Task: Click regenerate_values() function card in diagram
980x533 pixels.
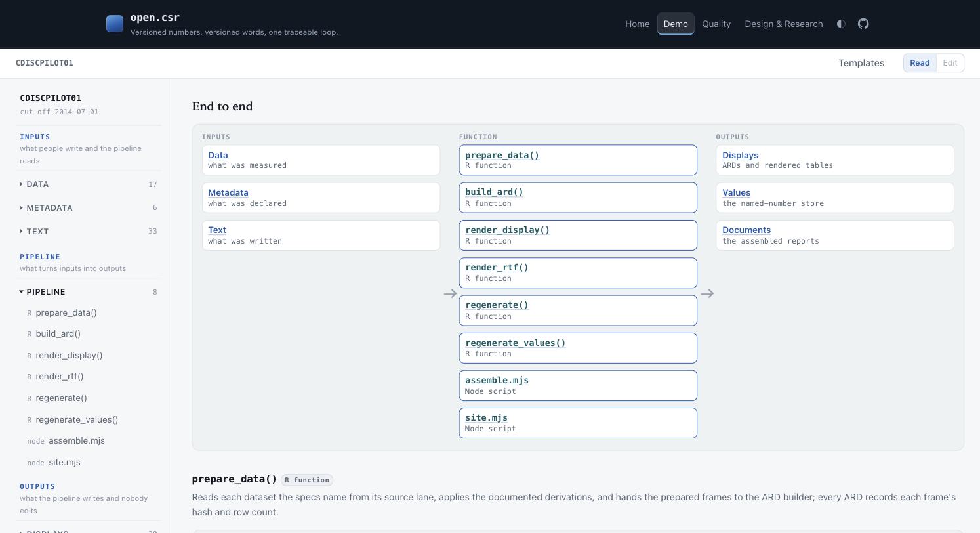Action: click(578, 348)
